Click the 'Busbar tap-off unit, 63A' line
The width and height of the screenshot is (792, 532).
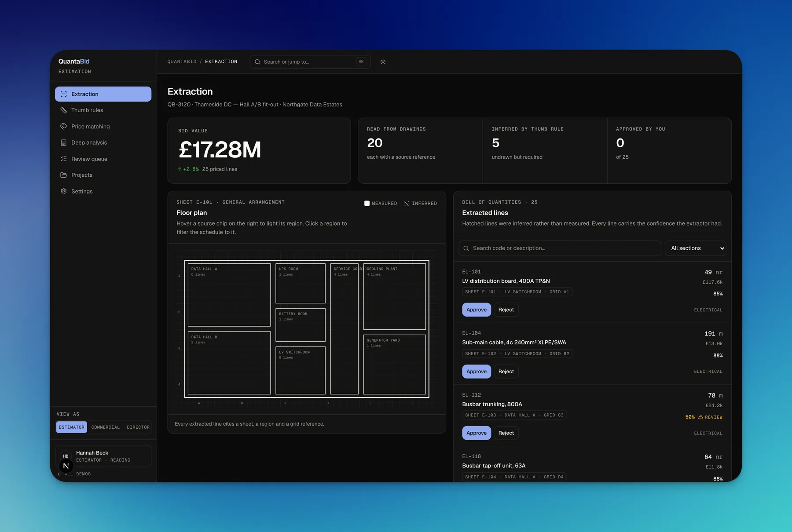click(494, 466)
